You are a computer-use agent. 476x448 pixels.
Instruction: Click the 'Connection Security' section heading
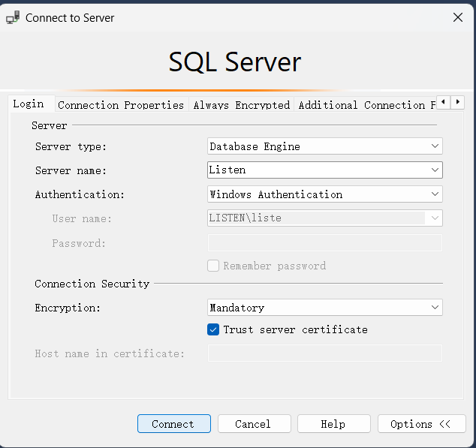(x=92, y=284)
